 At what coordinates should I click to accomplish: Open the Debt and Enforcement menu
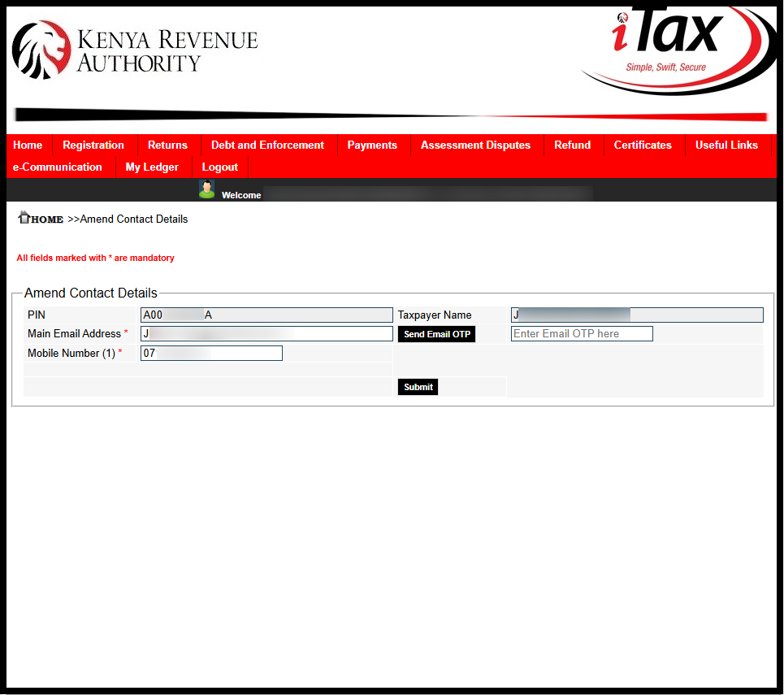pyautogui.click(x=267, y=145)
